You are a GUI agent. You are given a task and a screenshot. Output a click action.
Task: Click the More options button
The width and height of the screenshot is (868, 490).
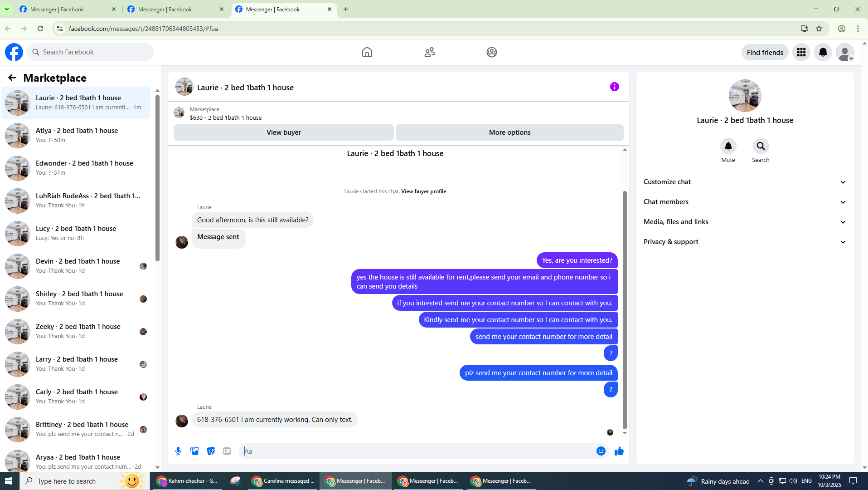(x=509, y=132)
